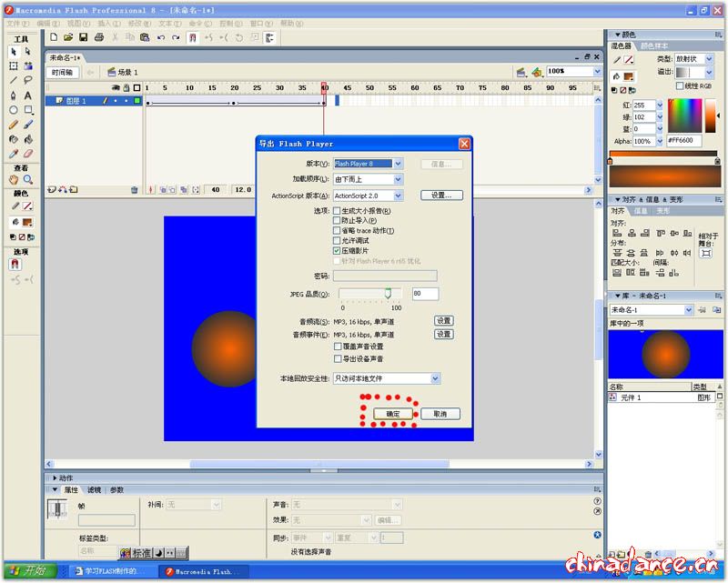
Task: Click the 开始 Start button on taskbar
Action: pos(28,571)
